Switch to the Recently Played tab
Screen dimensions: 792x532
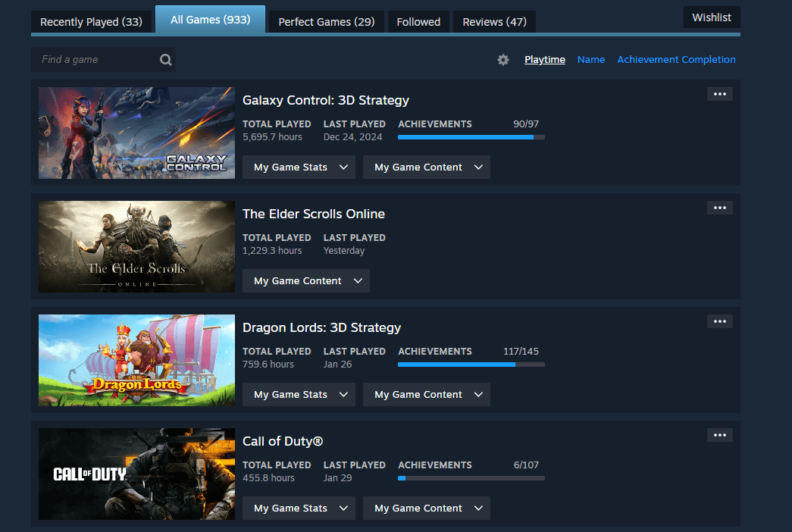click(91, 22)
